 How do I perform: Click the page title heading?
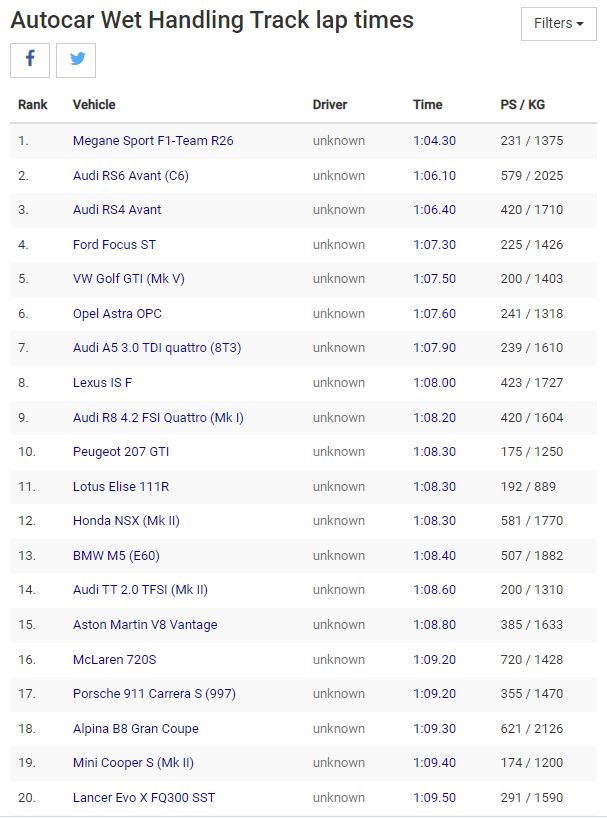pyautogui.click(x=212, y=21)
